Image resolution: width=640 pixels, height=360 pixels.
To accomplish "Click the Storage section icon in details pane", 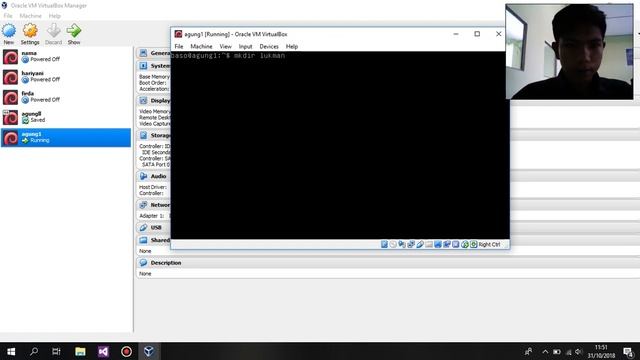I will point(143,135).
